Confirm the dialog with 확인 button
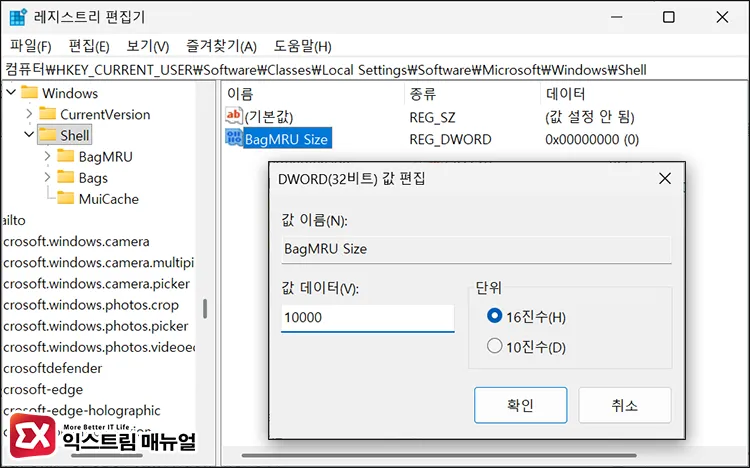The width and height of the screenshot is (750, 468). point(520,405)
